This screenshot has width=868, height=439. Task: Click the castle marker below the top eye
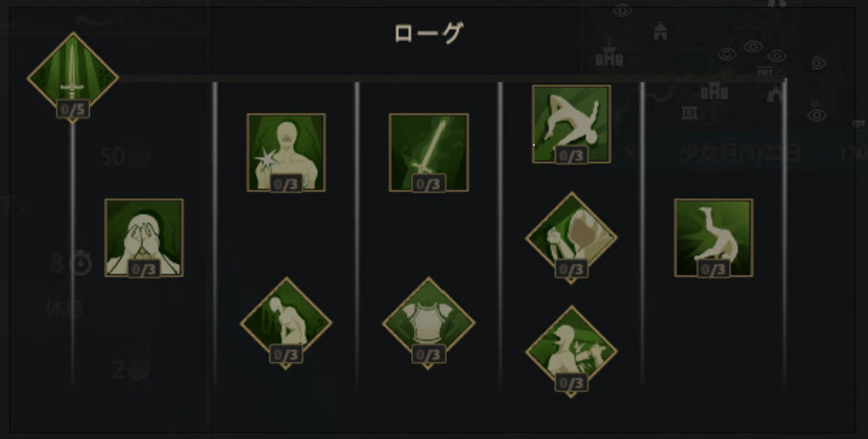tap(610, 55)
